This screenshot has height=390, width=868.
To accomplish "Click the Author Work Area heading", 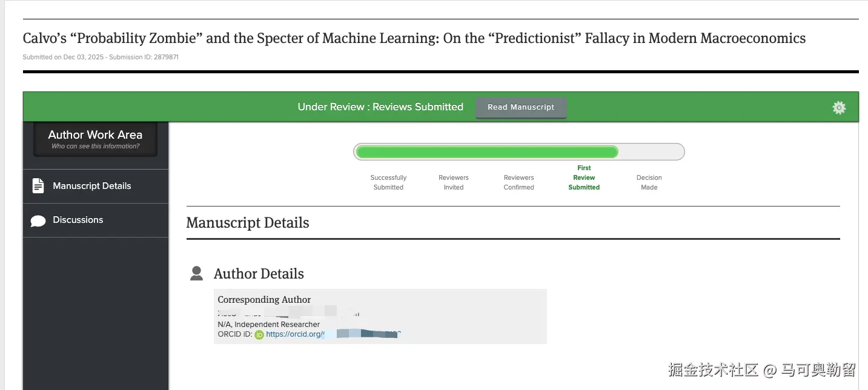I will (95, 134).
